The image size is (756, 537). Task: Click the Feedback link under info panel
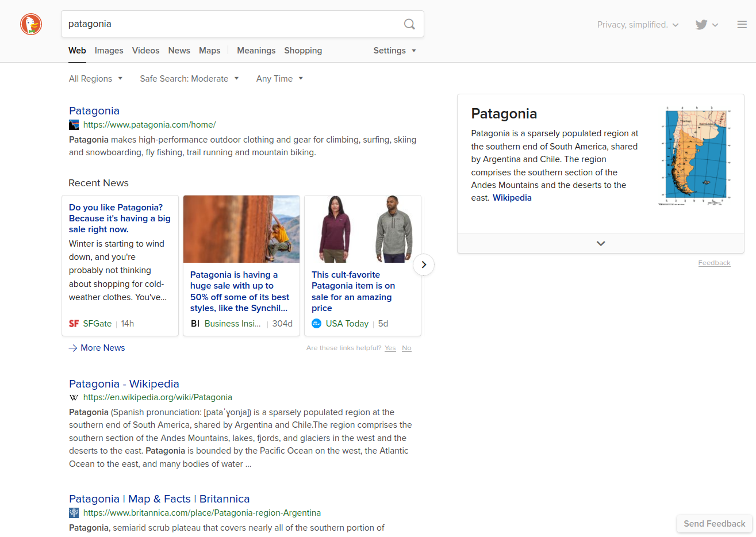pos(714,263)
